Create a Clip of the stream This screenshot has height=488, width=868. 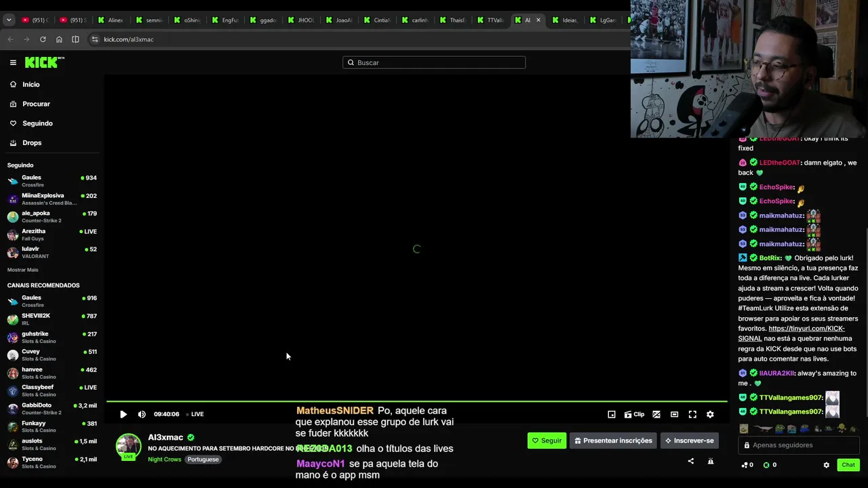click(x=634, y=414)
